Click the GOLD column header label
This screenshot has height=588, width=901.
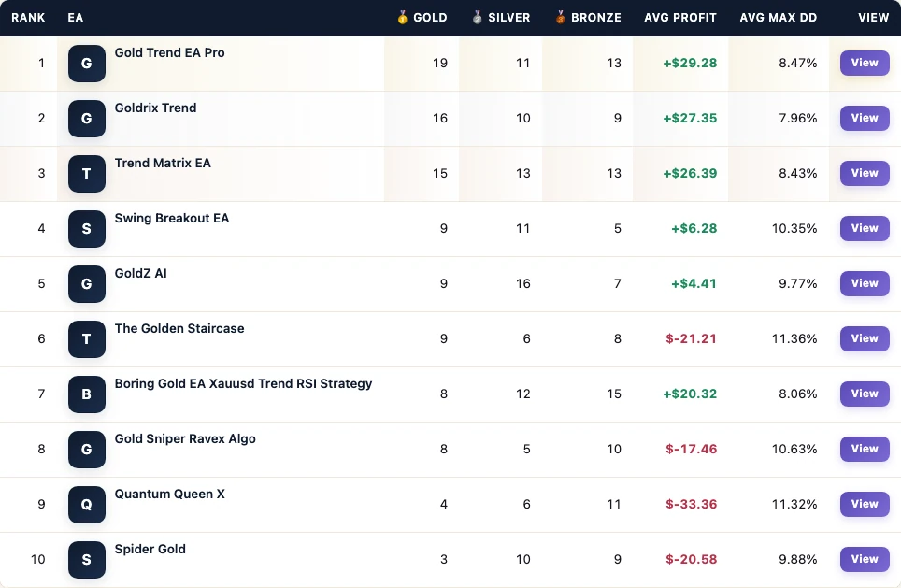point(430,18)
